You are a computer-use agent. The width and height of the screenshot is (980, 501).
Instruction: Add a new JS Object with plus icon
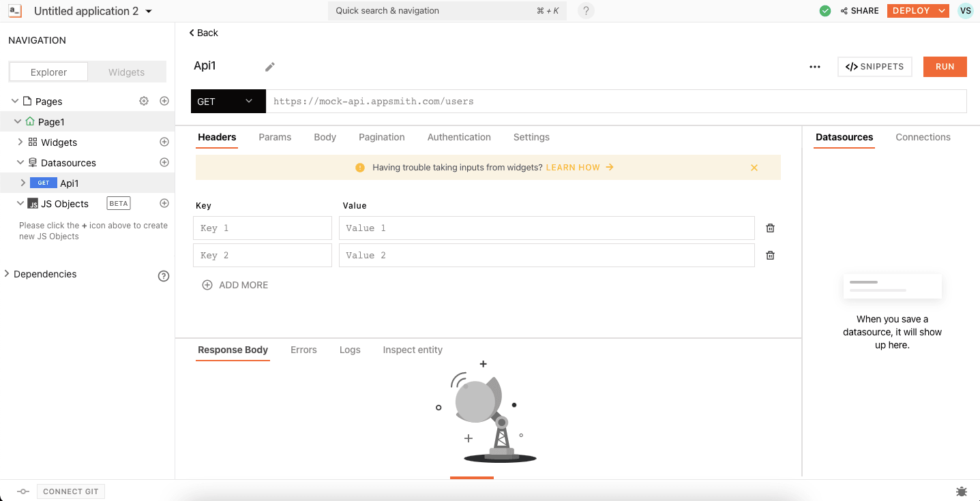pyautogui.click(x=164, y=203)
